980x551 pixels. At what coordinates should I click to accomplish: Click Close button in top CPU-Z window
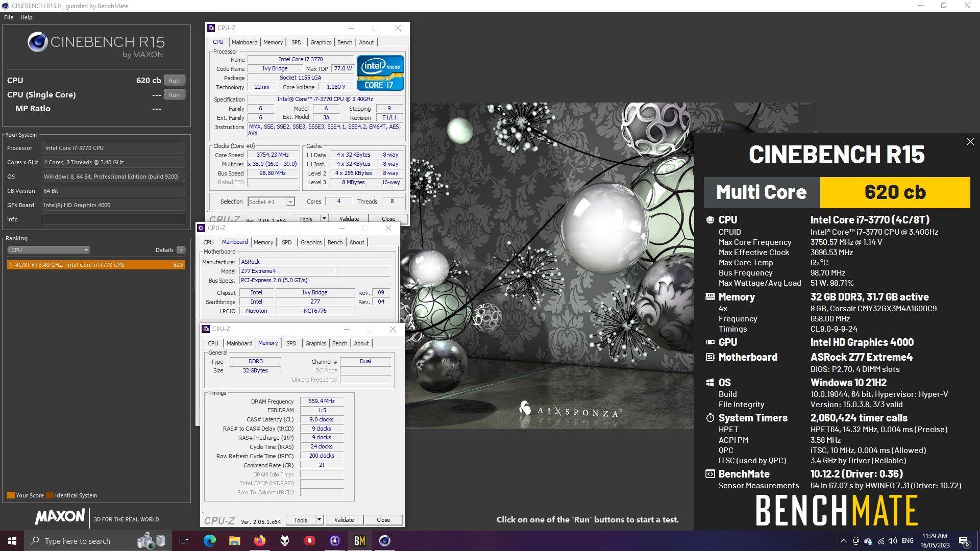point(388,219)
